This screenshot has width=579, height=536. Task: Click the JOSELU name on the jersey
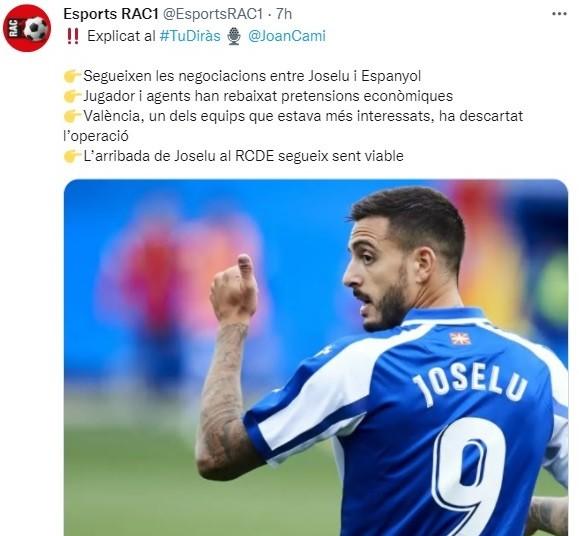(x=470, y=386)
